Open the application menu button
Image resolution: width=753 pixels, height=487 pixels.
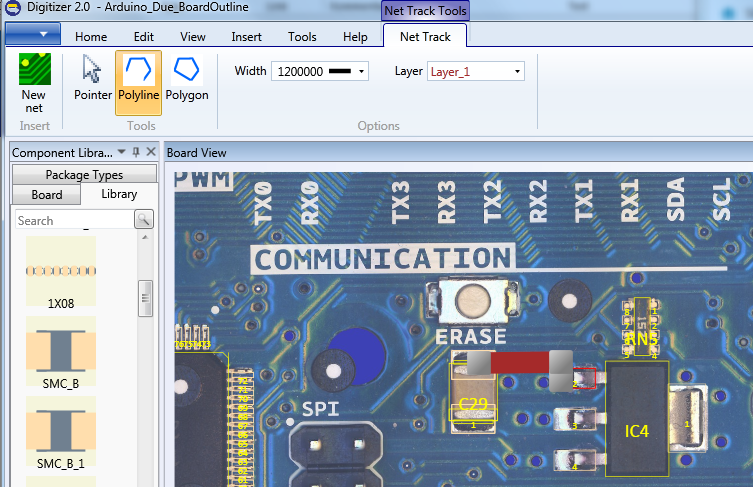pos(33,34)
